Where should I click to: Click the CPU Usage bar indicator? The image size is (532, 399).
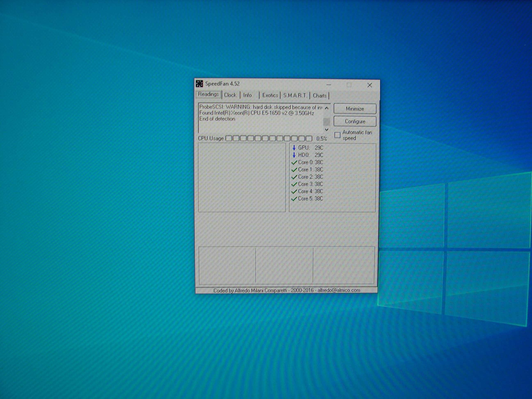(269, 138)
